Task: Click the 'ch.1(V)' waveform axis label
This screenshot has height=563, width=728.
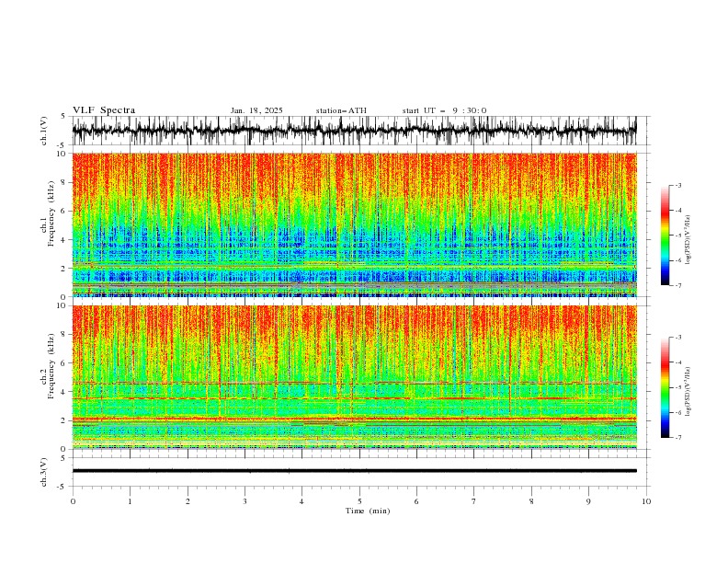Action: (x=44, y=131)
